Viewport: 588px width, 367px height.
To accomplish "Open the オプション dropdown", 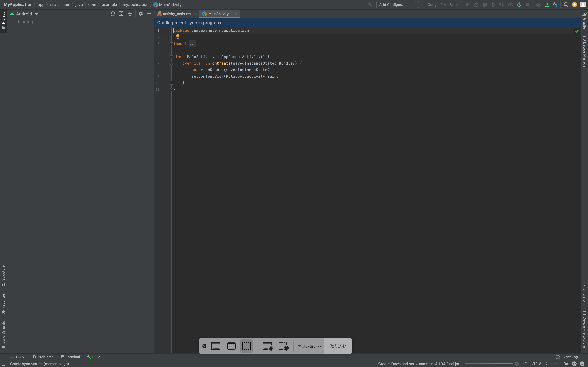I will (309, 346).
